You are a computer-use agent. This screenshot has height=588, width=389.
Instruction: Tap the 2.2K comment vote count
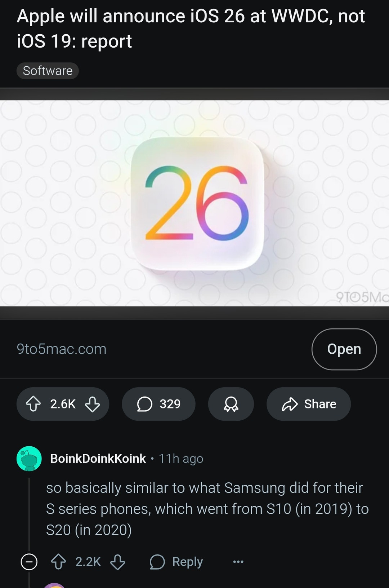pos(88,561)
